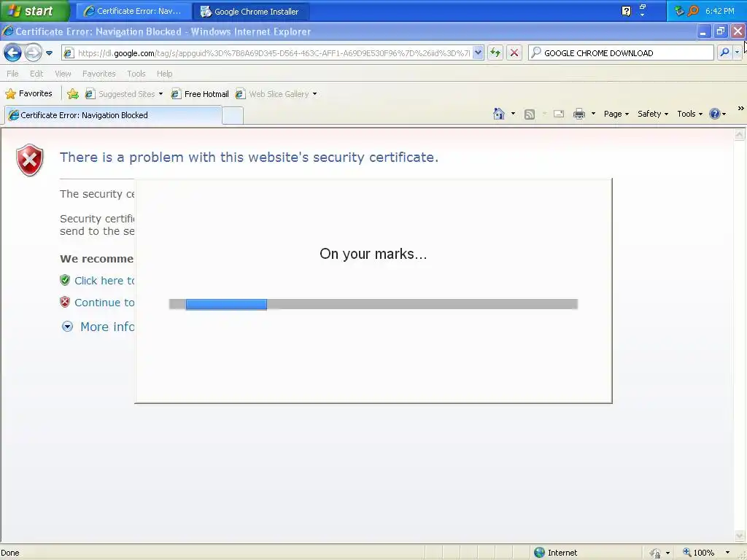Click the Help question mark icon
The image size is (747, 560).
715,114
